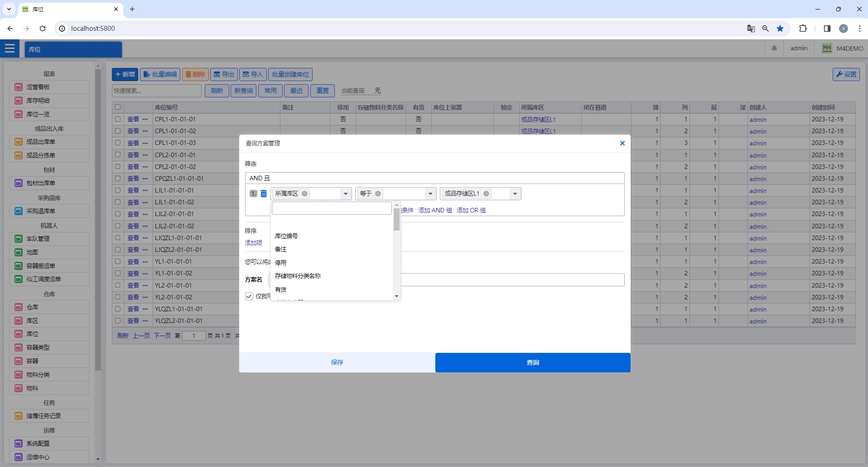Check the row checkbox for CPL2-01-01-01
Image resolution: width=868 pixels, height=467 pixels.
118,155
